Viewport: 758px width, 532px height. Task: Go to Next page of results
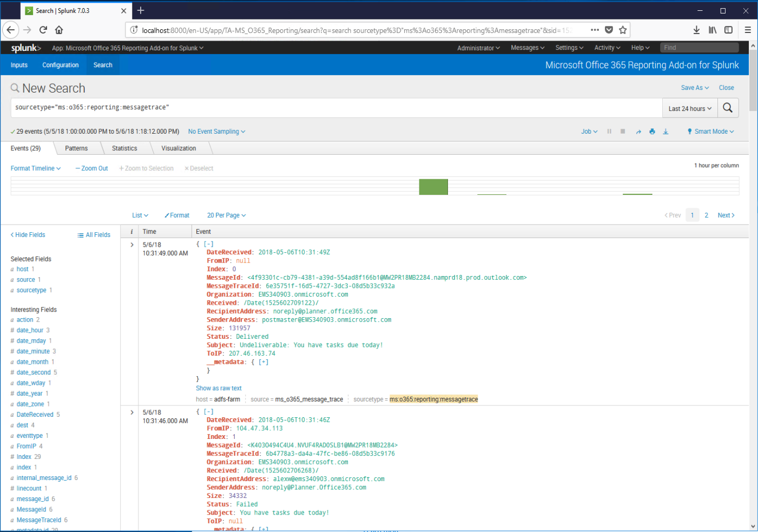726,215
